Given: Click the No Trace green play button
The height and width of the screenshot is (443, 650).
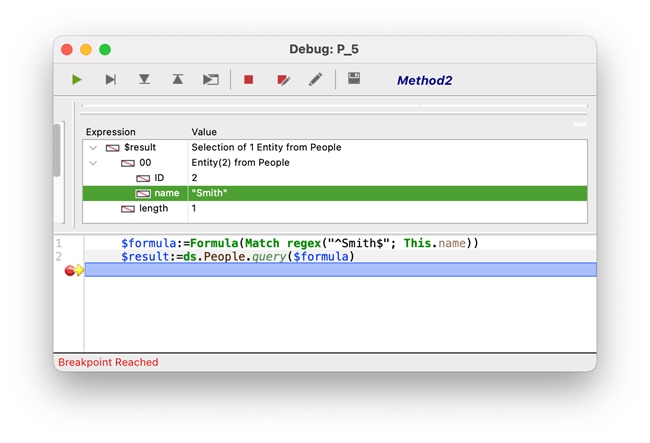Looking at the screenshot, I should point(77,79).
